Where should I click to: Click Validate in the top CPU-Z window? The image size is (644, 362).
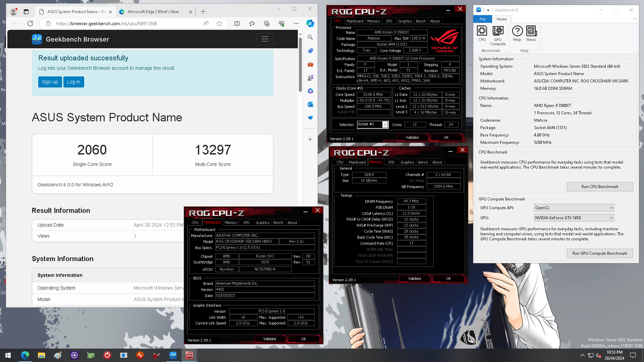click(x=412, y=137)
